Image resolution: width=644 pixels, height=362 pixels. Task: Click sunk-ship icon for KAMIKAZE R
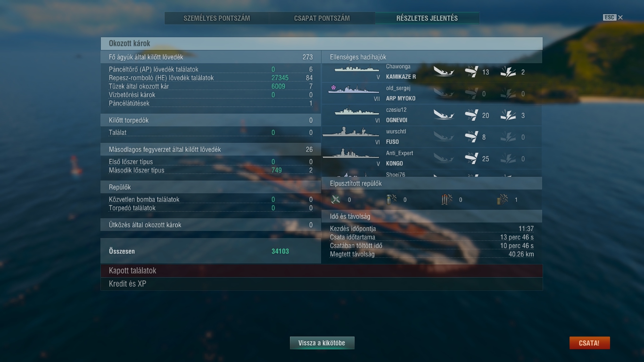tap(444, 72)
